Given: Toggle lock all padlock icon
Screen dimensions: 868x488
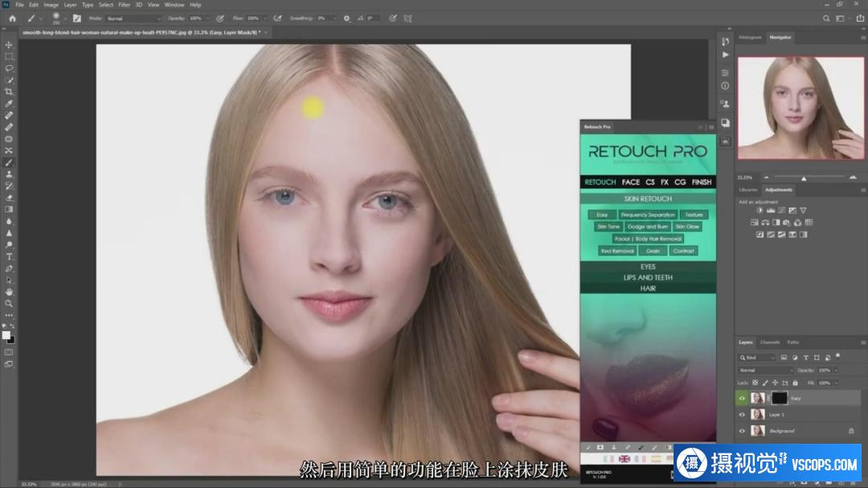Looking at the screenshot, I should 795,383.
